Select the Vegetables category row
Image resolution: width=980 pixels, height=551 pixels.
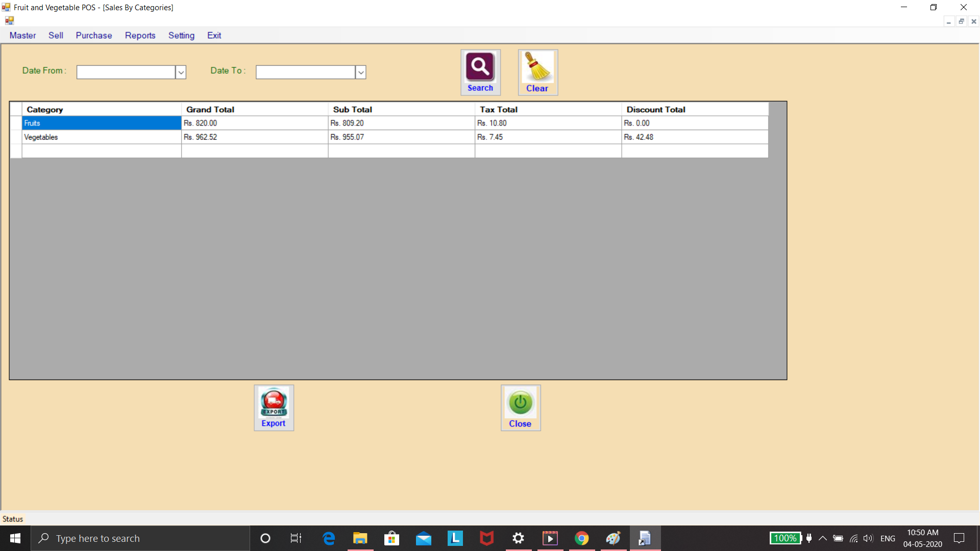click(101, 137)
